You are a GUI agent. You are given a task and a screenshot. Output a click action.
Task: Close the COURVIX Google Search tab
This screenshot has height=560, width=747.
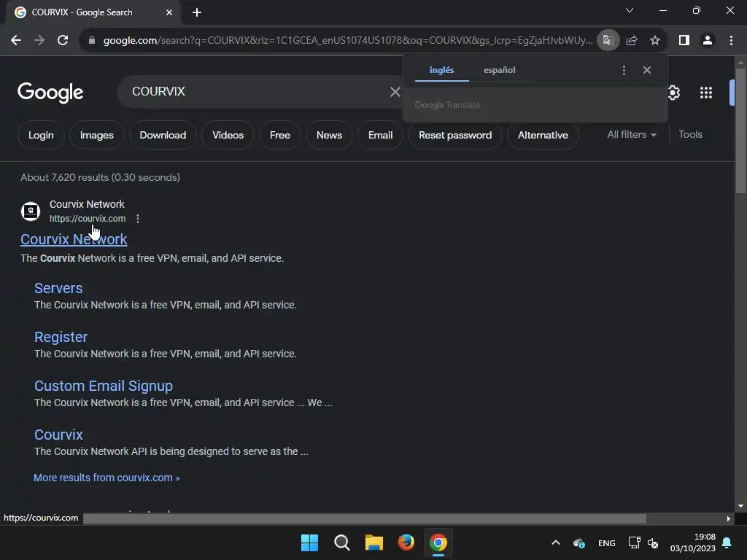169,12
